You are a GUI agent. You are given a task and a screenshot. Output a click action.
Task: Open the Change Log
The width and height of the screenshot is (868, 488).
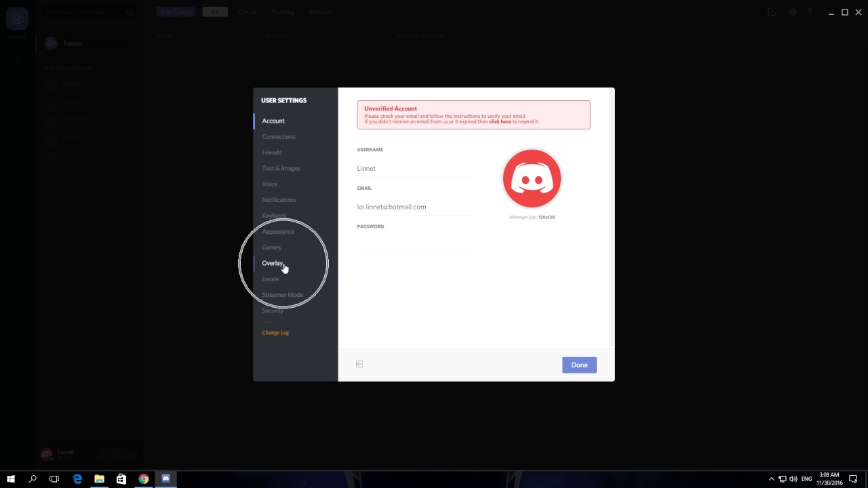(x=275, y=332)
